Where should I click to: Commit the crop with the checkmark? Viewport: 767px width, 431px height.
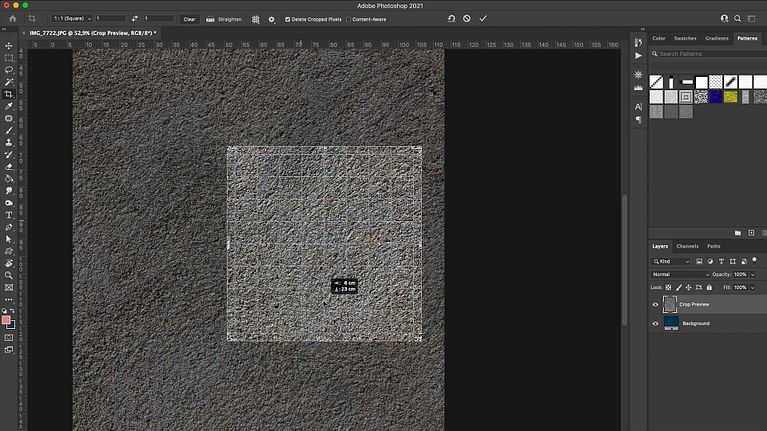[483, 19]
